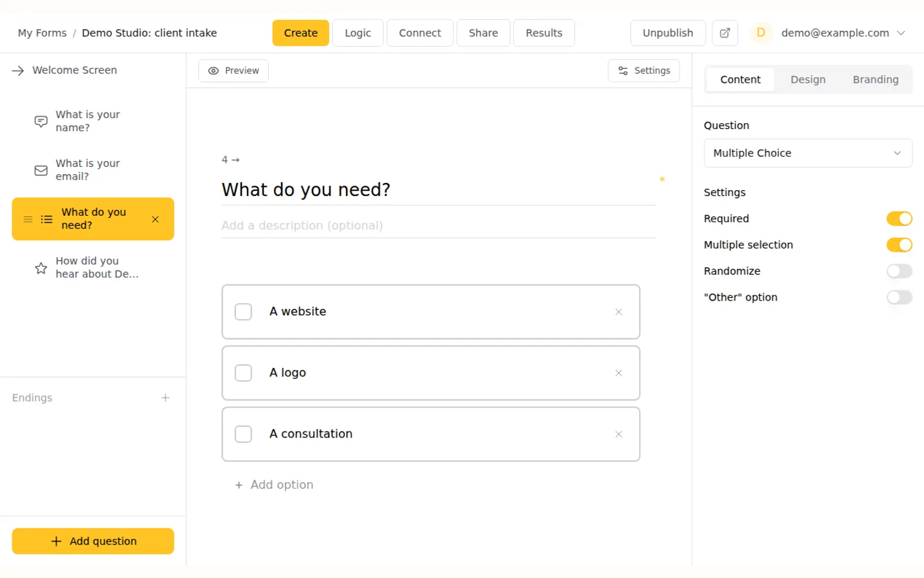Disable the Multiple selection toggle
Screen dimensions: 924x578
(899, 245)
